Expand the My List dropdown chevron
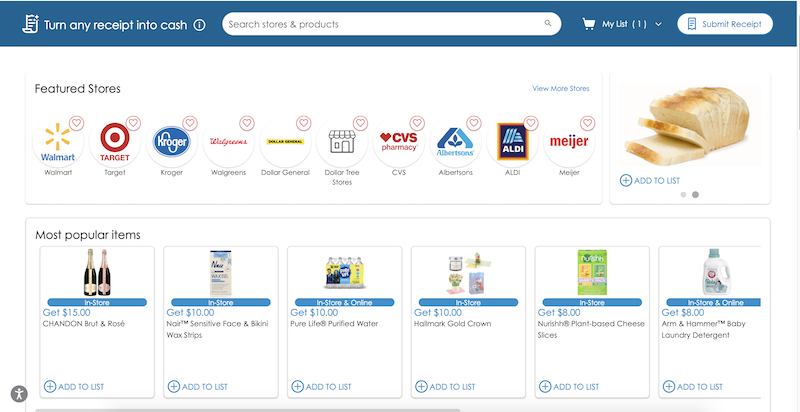 point(658,24)
